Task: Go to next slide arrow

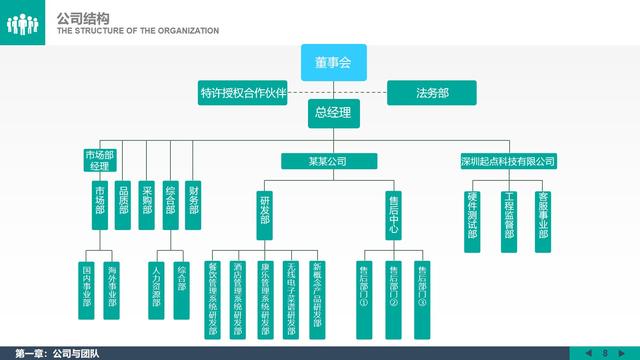Action: [621, 353]
